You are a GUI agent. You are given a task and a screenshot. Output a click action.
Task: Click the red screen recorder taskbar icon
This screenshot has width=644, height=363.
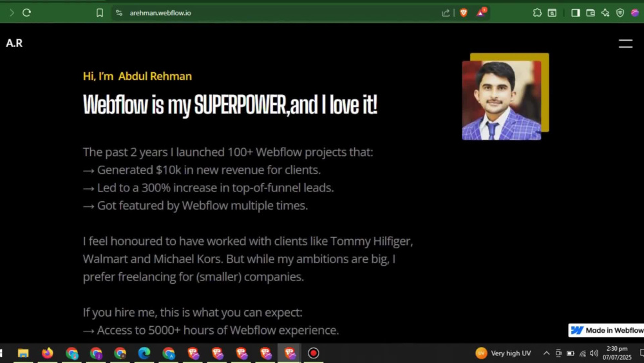point(314,353)
